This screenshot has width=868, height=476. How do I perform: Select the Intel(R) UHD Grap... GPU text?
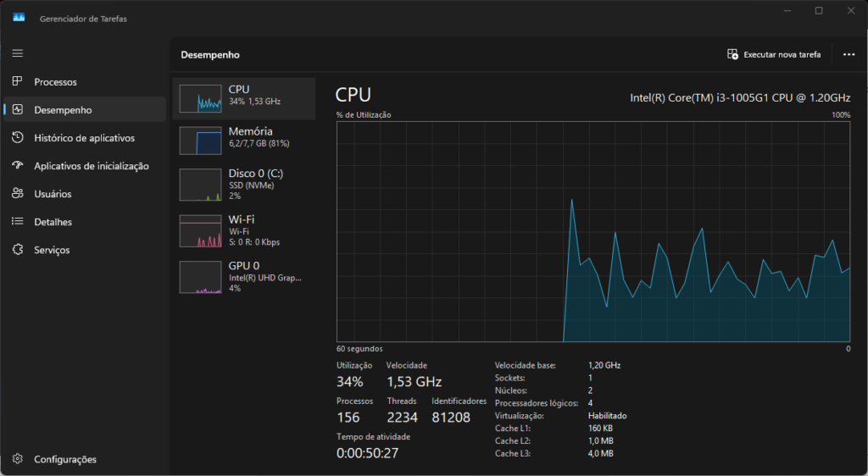(265, 278)
